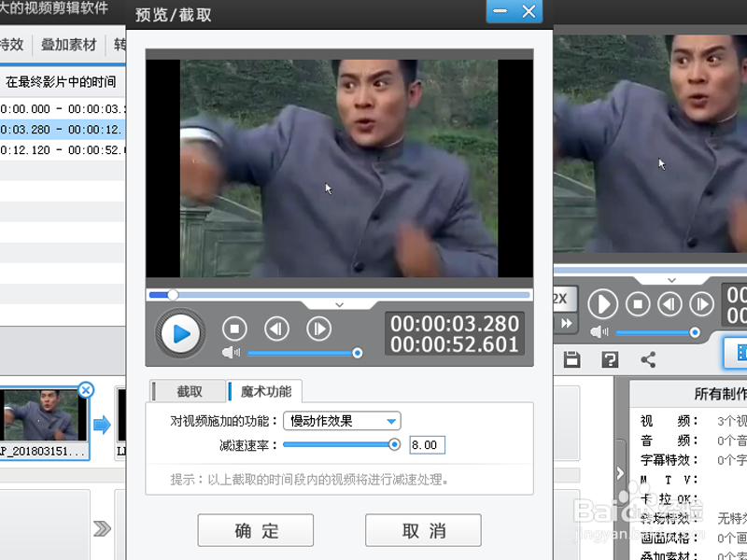Play the preview video in the dialog

[180, 333]
